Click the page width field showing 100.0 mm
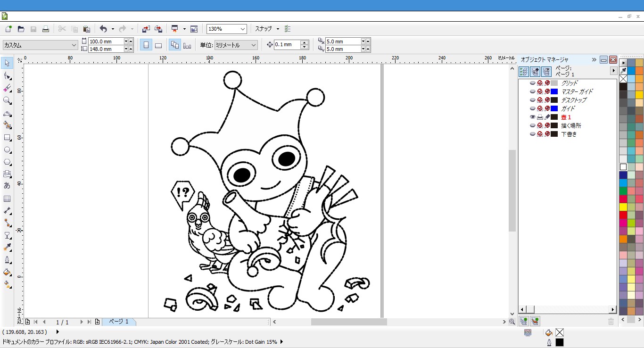Viewport: 644px width, 348px height. 106,41
